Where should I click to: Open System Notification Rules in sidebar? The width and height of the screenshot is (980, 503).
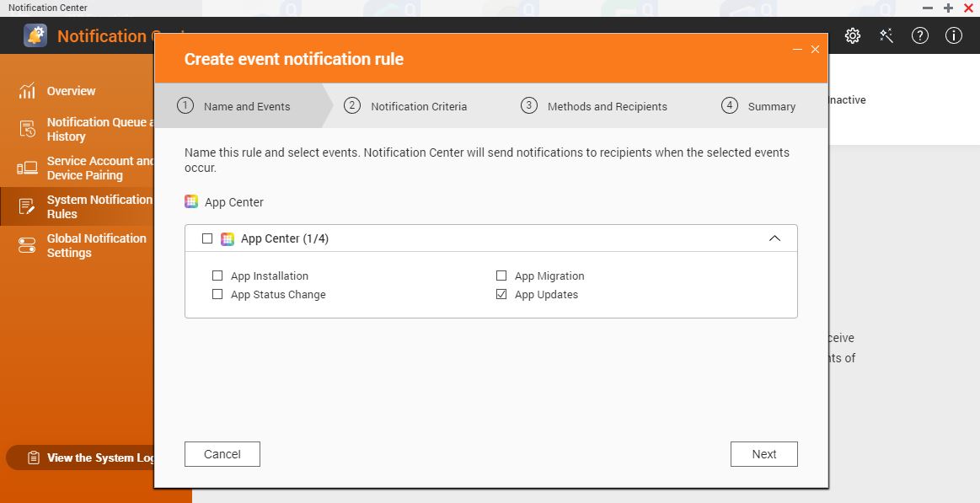(x=99, y=206)
